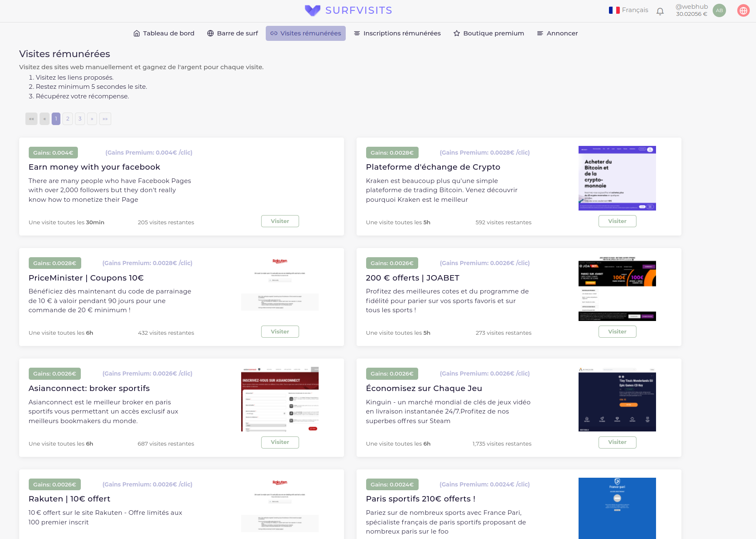The image size is (756, 539).
Task: Click the SURFVISITS brand name
Action: tap(359, 10)
